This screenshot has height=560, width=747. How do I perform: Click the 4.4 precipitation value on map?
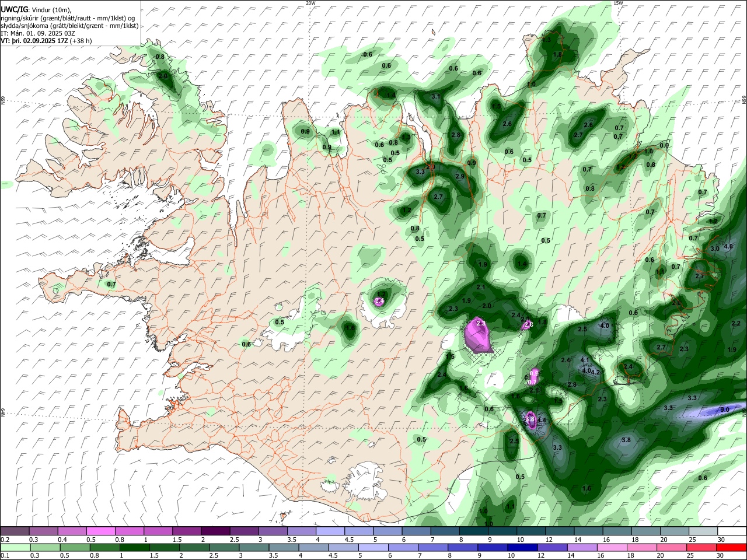pyautogui.click(x=542, y=420)
